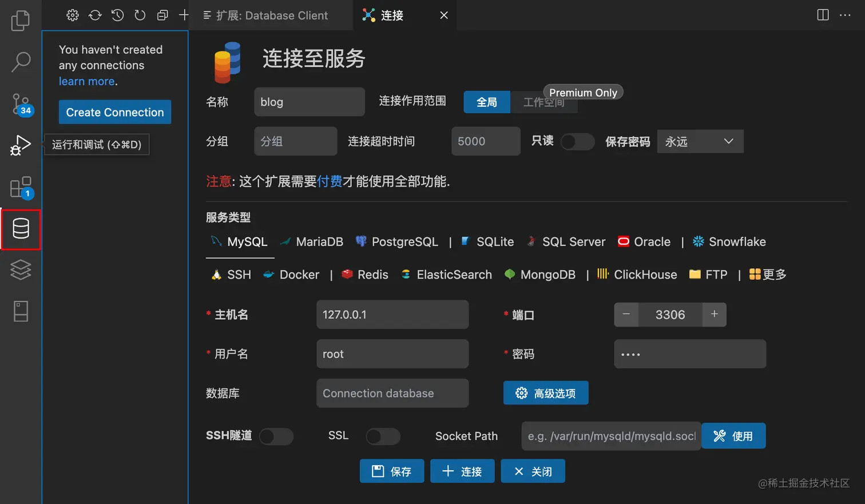Image resolution: width=865 pixels, height=504 pixels.
Task: Split the editor to the right
Action: 823,15
